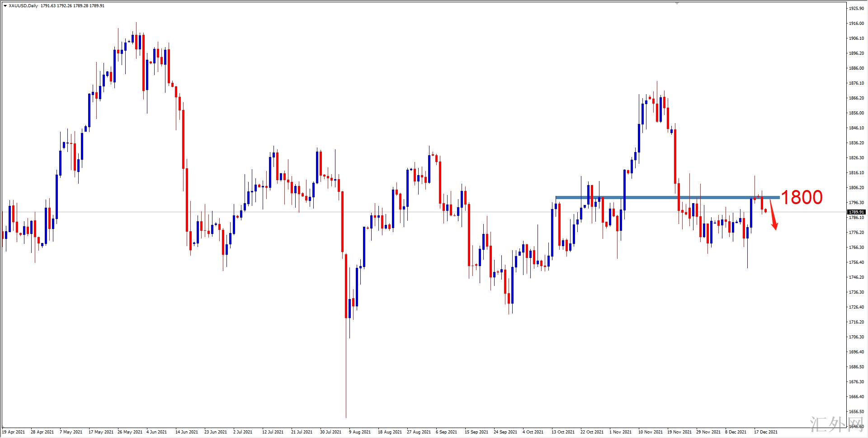
Task: Click the 21 Jul 2021 date label
Action: (302, 432)
